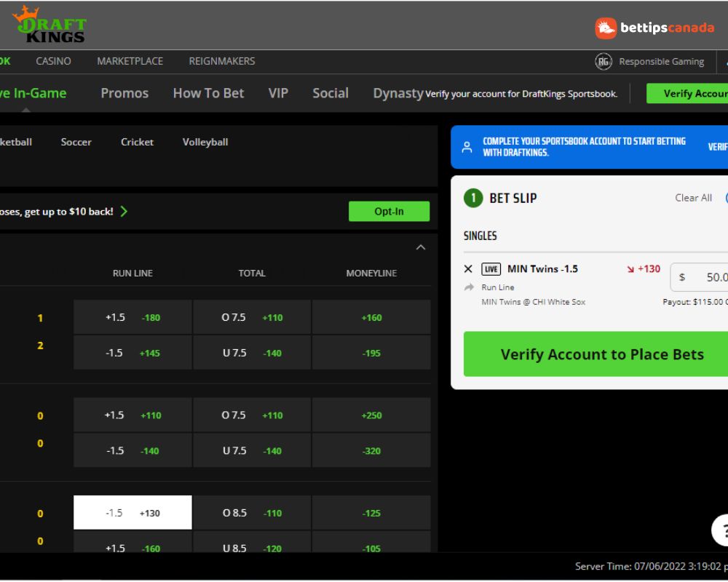Viewport: 728px width, 582px height.
Task: Select the Volleyball sport tab
Action: (205, 142)
